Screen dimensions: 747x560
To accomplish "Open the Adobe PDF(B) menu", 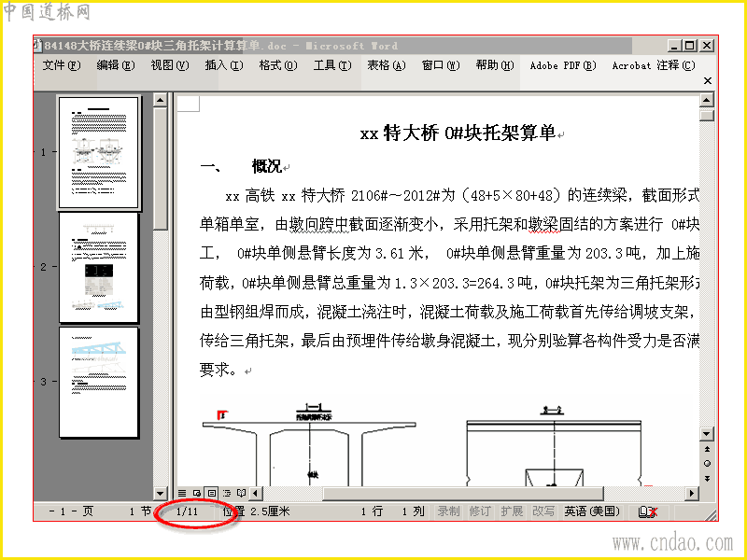I will [x=563, y=65].
